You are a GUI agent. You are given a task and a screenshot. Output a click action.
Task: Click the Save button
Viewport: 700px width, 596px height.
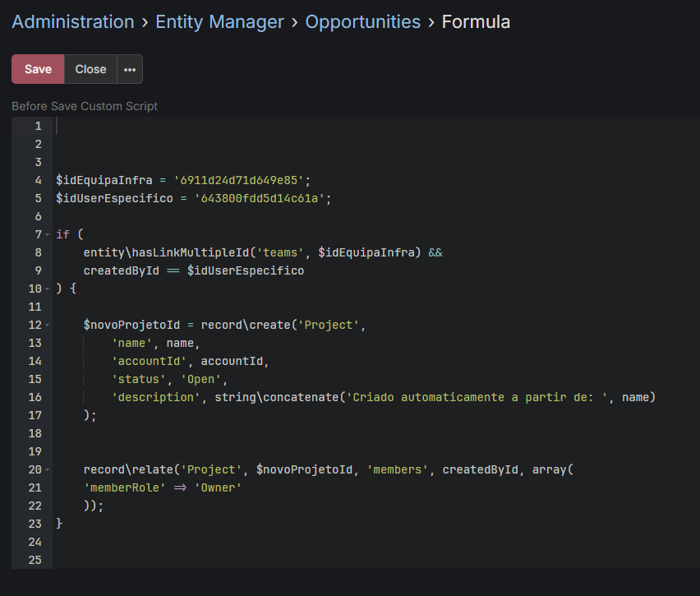pos(38,70)
